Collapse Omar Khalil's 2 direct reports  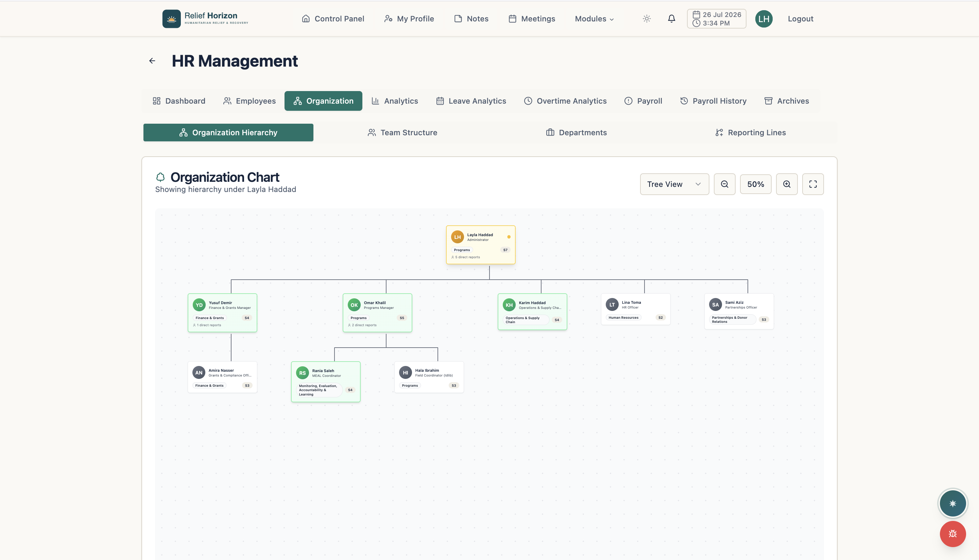(x=362, y=325)
